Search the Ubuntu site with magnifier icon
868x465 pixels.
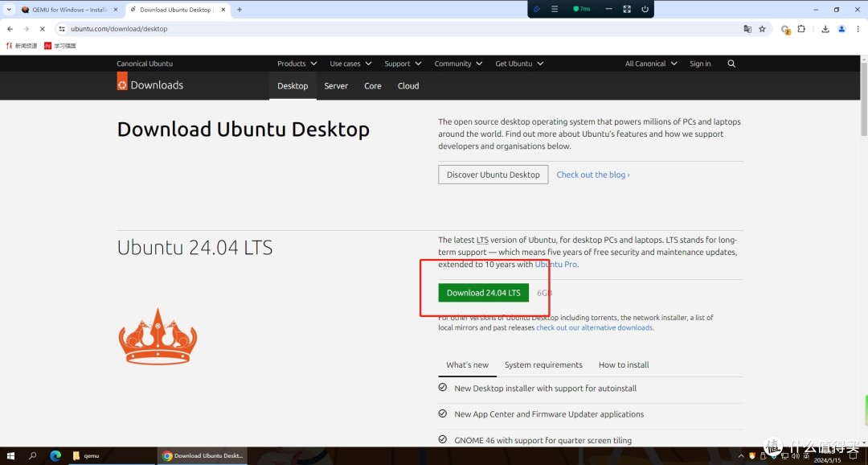click(x=731, y=64)
